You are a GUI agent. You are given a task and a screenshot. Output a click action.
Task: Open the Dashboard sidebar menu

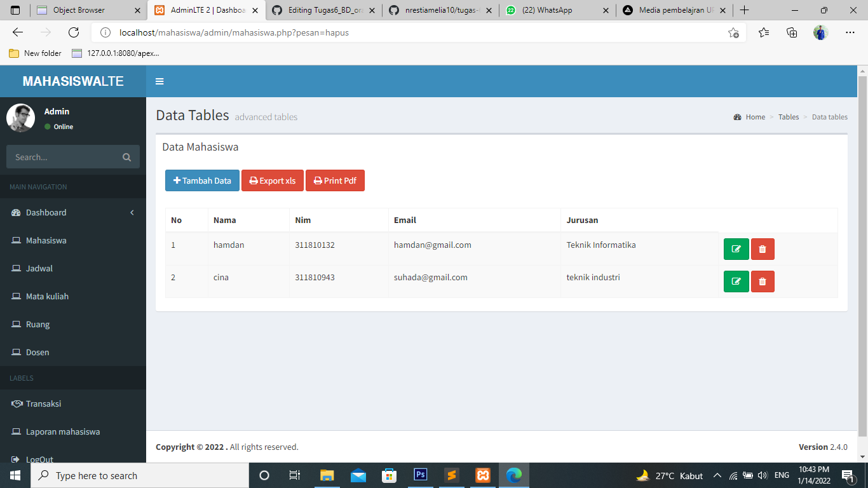pos(44,212)
